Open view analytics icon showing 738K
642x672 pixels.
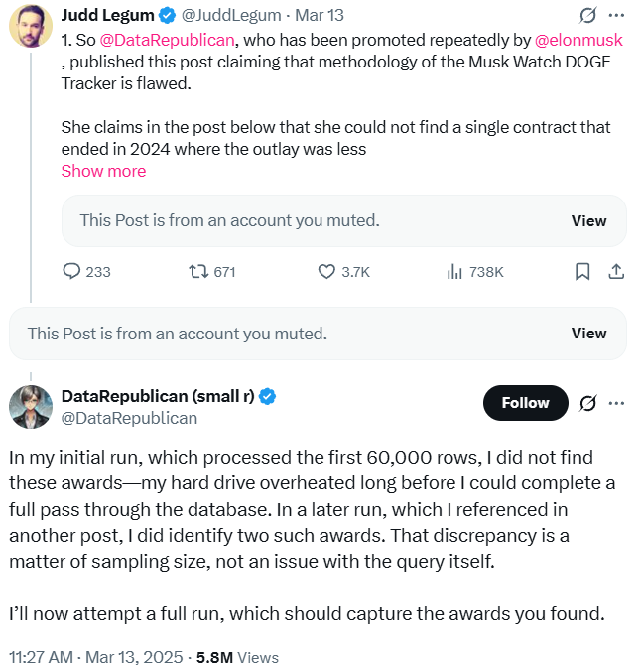pos(456,271)
